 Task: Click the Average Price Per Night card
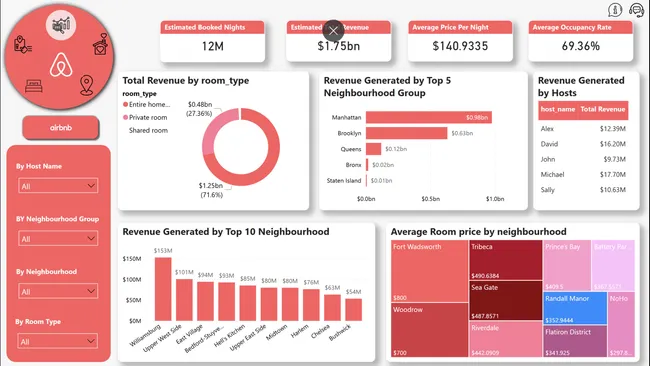coord(460,41)
